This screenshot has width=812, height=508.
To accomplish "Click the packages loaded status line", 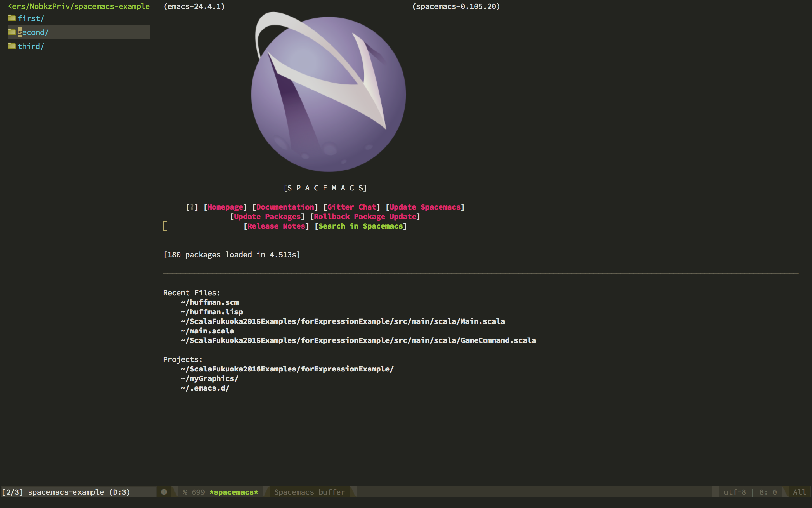I will point(232,255).
